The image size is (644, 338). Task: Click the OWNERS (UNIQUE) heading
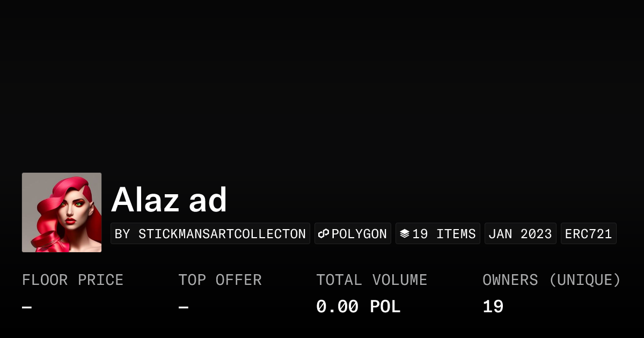pyautogui.click(x=551, y=280)
